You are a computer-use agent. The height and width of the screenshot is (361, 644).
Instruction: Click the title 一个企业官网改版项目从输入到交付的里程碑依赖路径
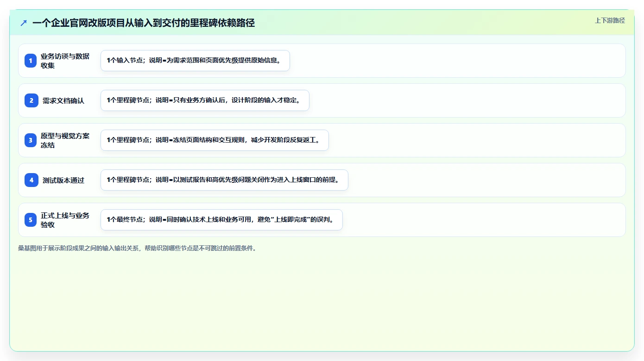[144, 23]
